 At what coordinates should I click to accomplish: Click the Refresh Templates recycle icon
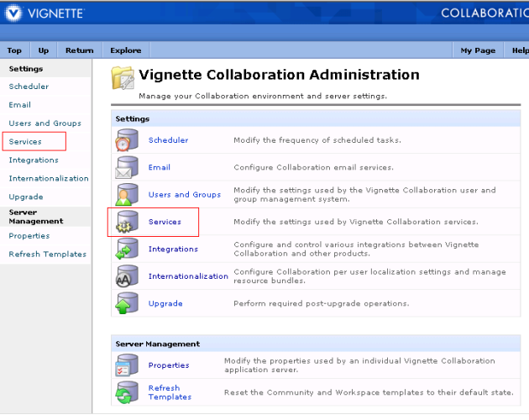[x=127, y=392]
